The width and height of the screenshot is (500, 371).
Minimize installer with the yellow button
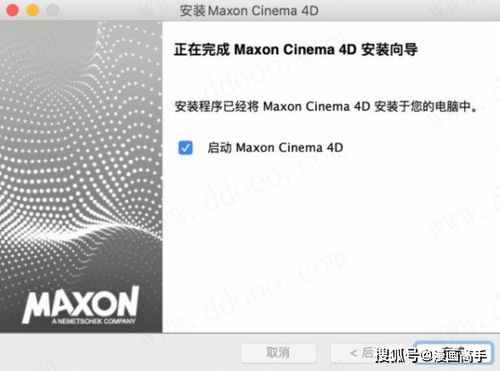click(x=33, y=11)
